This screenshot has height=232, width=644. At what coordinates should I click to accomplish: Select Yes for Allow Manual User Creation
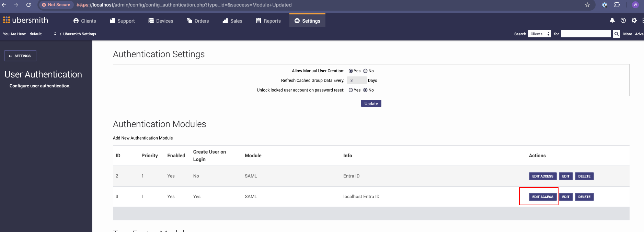(x=350, y=71)
